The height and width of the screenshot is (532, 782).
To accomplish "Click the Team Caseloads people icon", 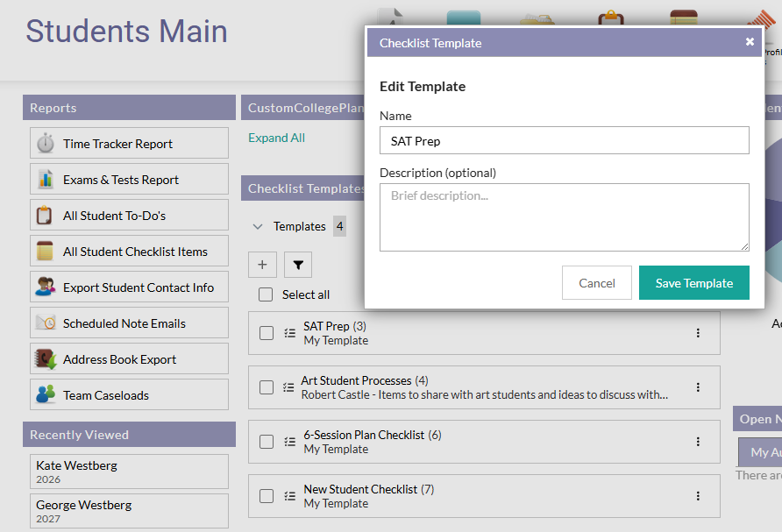I will tap(46, 395).
